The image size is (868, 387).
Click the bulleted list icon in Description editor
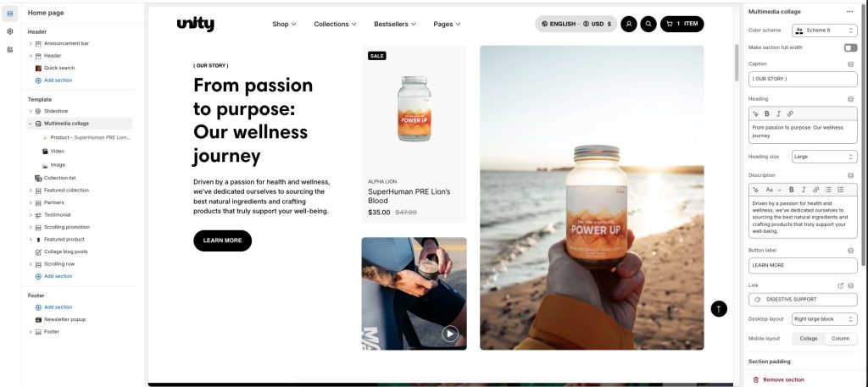tap(828, 190)
